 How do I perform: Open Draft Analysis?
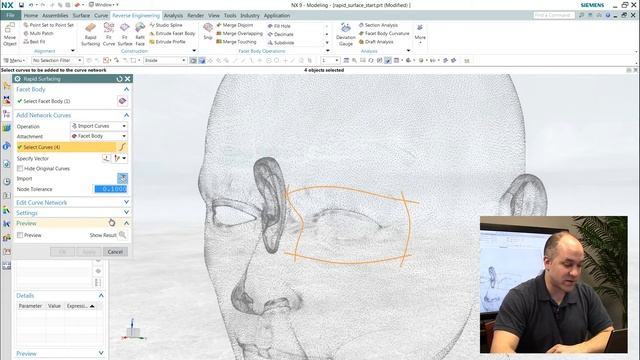pos(376,42)
